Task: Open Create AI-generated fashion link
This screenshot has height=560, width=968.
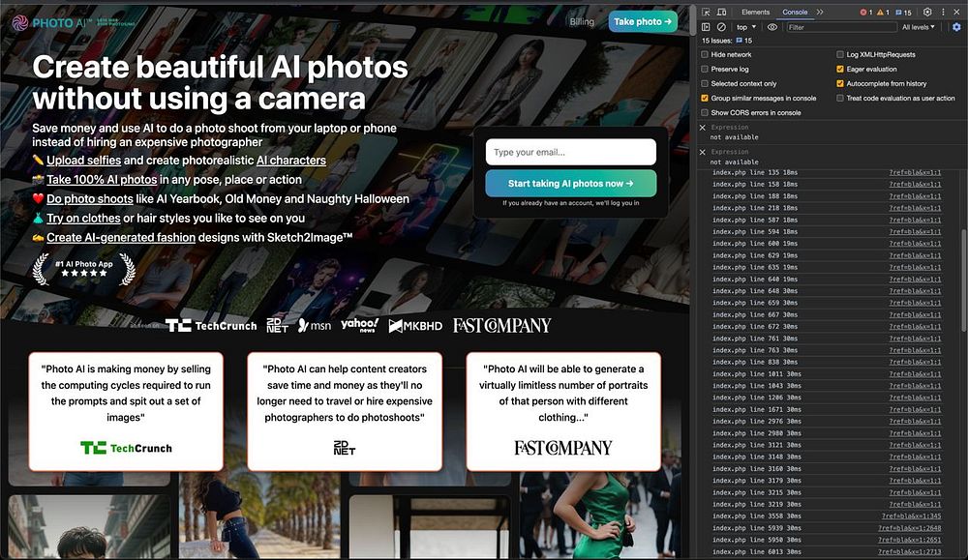Action: (x=121, y=238)
